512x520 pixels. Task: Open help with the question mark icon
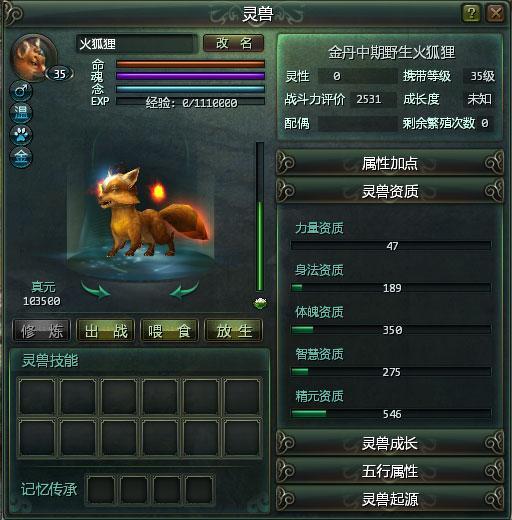point(471,13)
